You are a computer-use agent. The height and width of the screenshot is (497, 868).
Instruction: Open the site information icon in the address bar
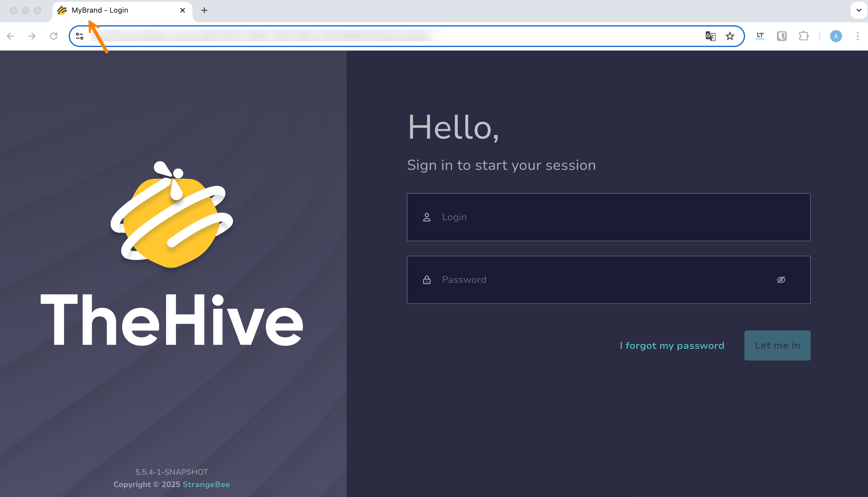pos(80,36)
